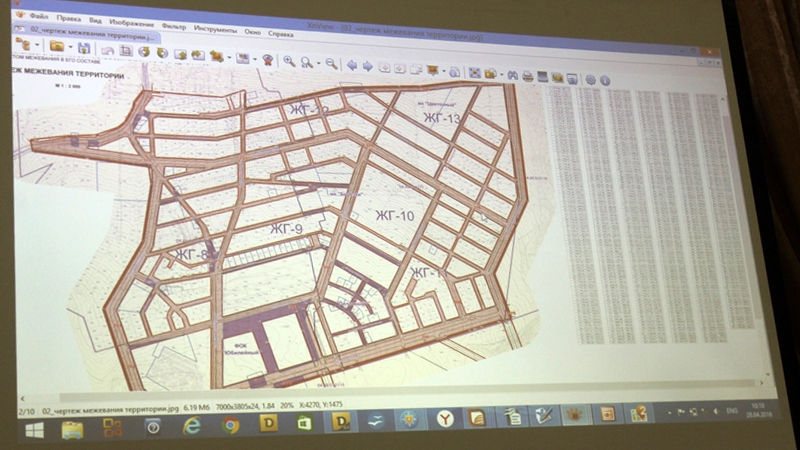Click the blue Info (i) icon
Screen dimensions: 800x450
pos(604,79)
